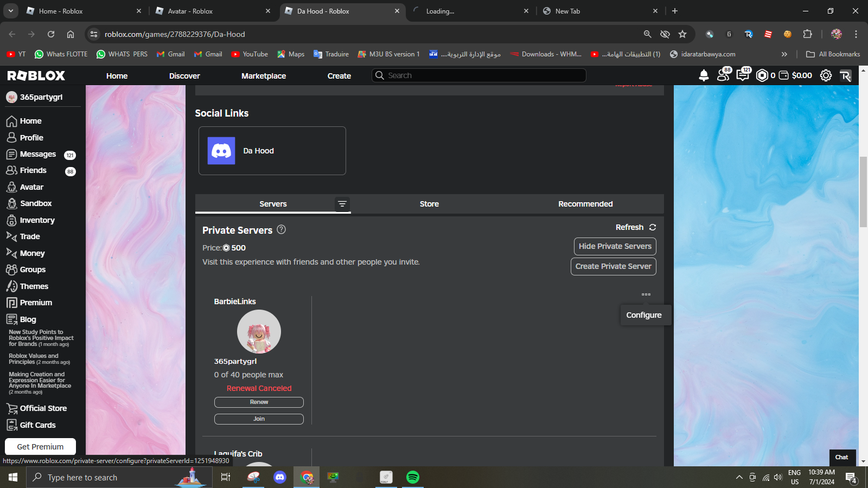
Task: Open Windows Start menu
Action: (x=13, y=477)
